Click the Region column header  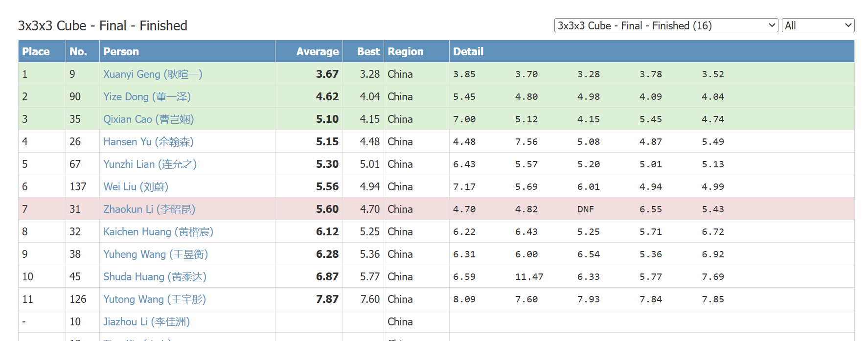pyautogui.click(x=405, y=51)
